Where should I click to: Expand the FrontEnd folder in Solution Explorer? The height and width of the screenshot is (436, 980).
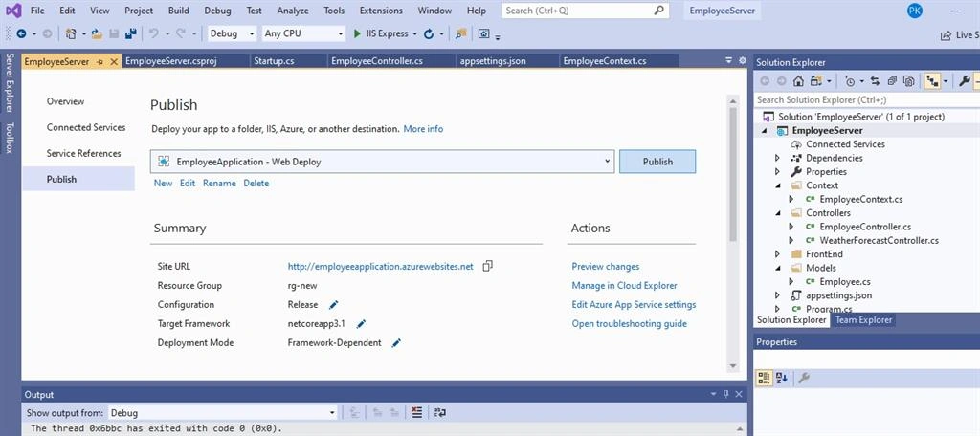point(777,254)
